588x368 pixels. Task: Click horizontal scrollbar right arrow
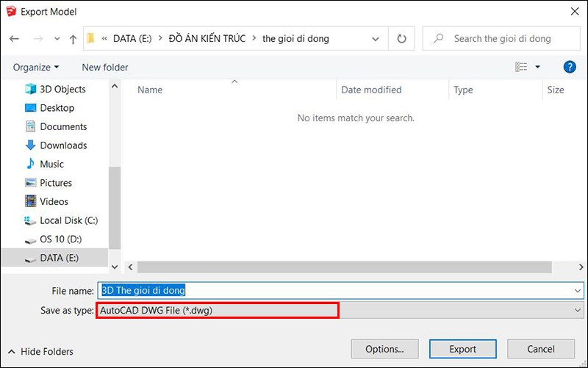pyautogui.click(x=581, y=267)
